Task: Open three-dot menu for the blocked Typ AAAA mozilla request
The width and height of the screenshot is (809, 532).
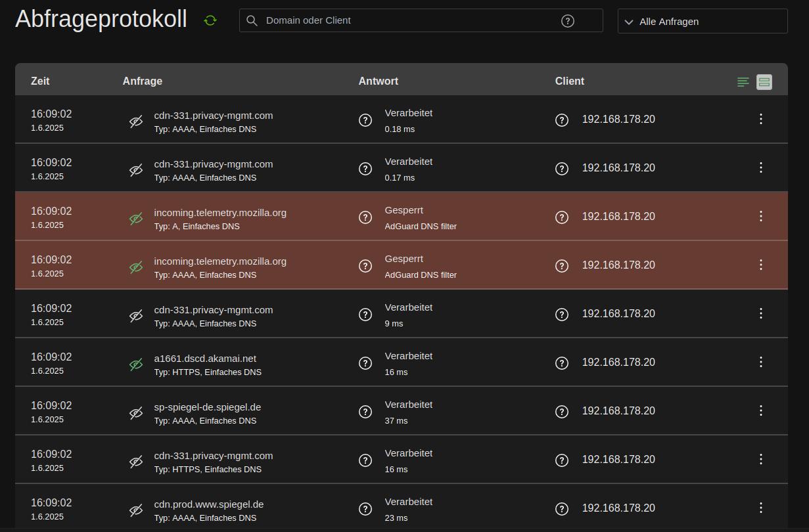Action: coord(761,265)
